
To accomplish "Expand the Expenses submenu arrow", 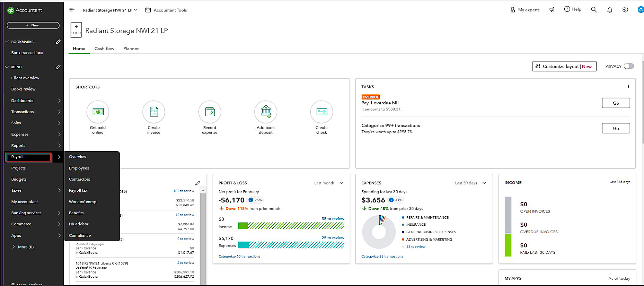I will click(59, 135).
